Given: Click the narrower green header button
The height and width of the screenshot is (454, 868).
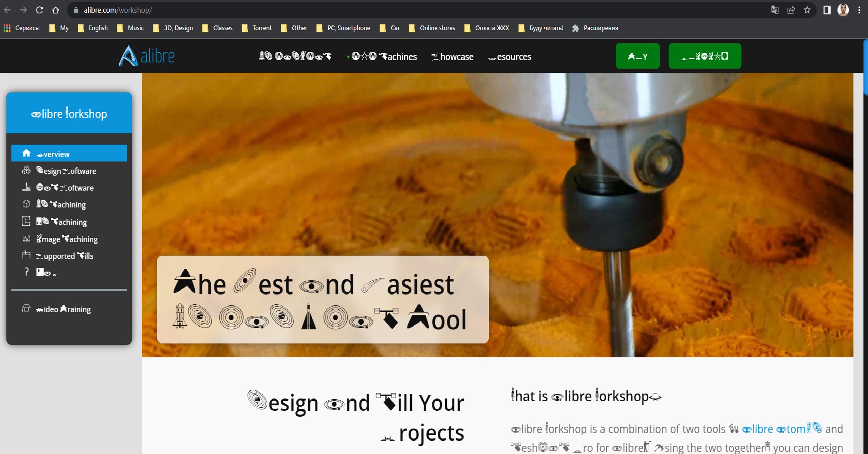Looking at the screenshot, I should click(638, 56).
